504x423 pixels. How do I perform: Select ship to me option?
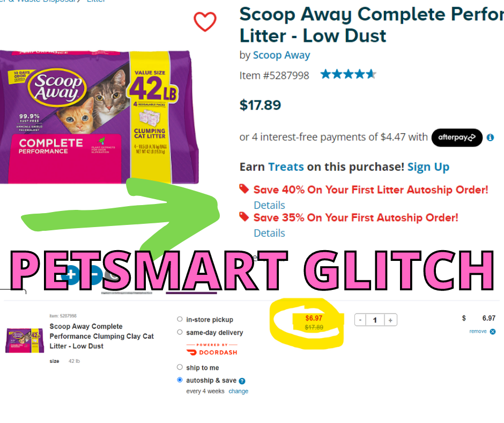(180, 367)
